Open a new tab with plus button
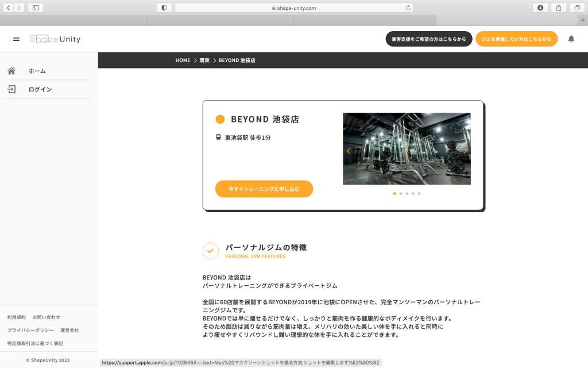This screenshot has width=588, height=368. coord(583,20)
